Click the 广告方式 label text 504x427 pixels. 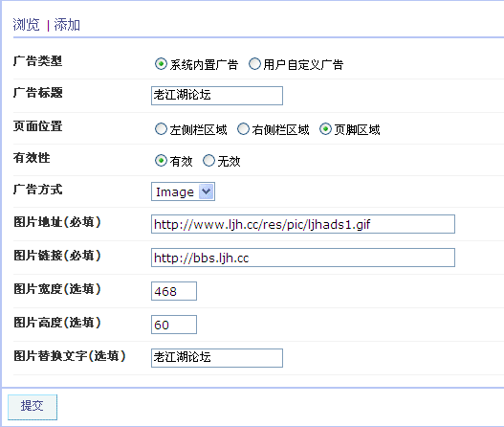point(37,190)
